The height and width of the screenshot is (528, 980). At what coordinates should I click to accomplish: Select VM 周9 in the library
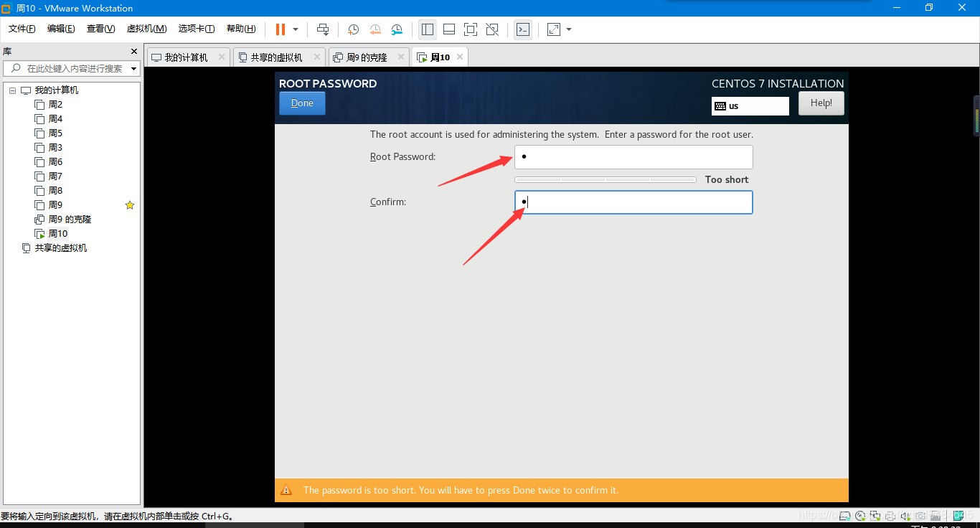[55, 205]
